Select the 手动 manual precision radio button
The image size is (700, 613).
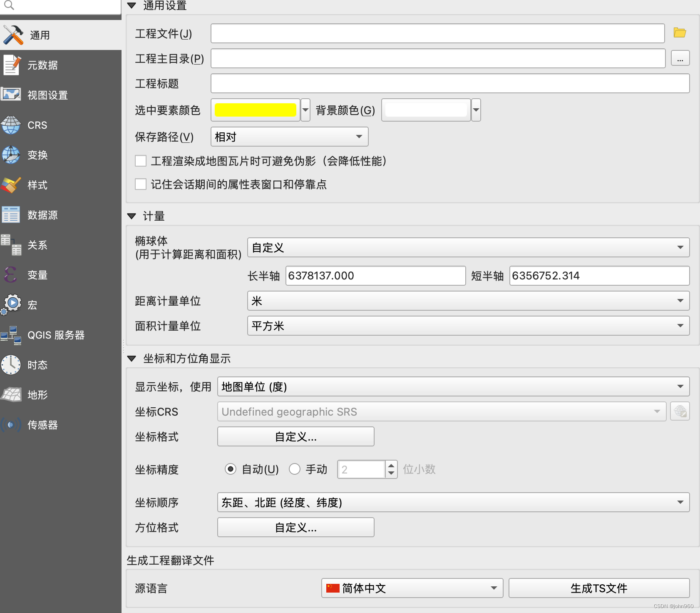(295, 469)
